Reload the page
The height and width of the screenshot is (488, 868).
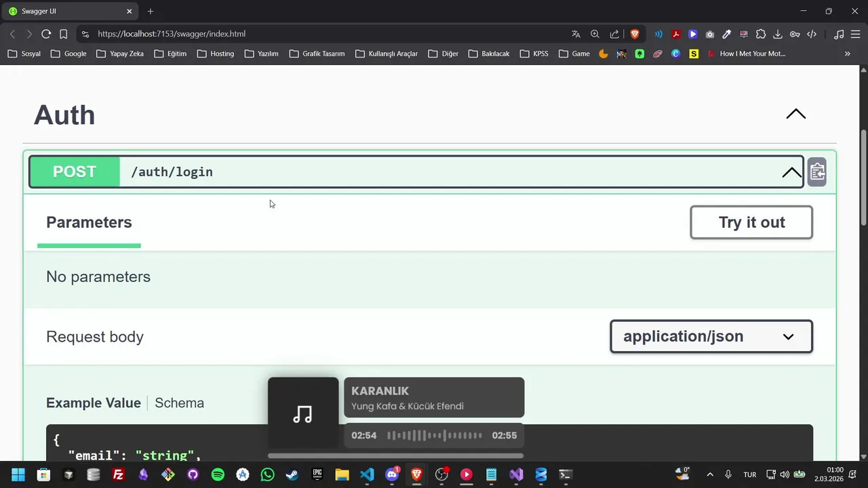(46, 34)
